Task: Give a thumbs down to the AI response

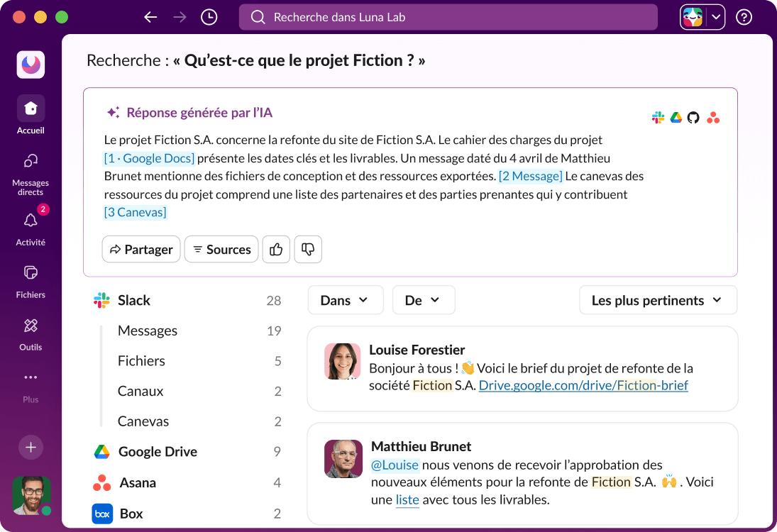Action: 308,249
